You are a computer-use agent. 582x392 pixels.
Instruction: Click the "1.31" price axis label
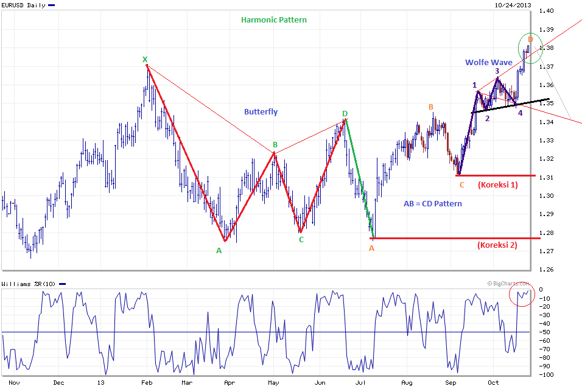546,177
